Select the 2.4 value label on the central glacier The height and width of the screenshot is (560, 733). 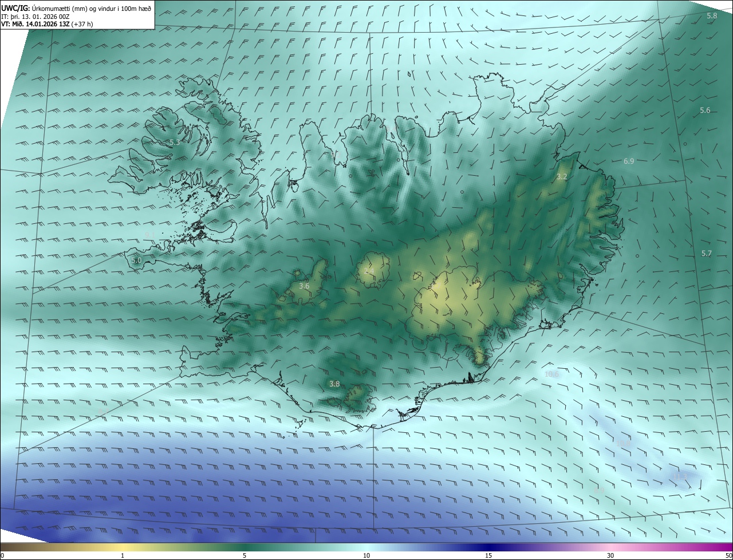pos(369,271)
